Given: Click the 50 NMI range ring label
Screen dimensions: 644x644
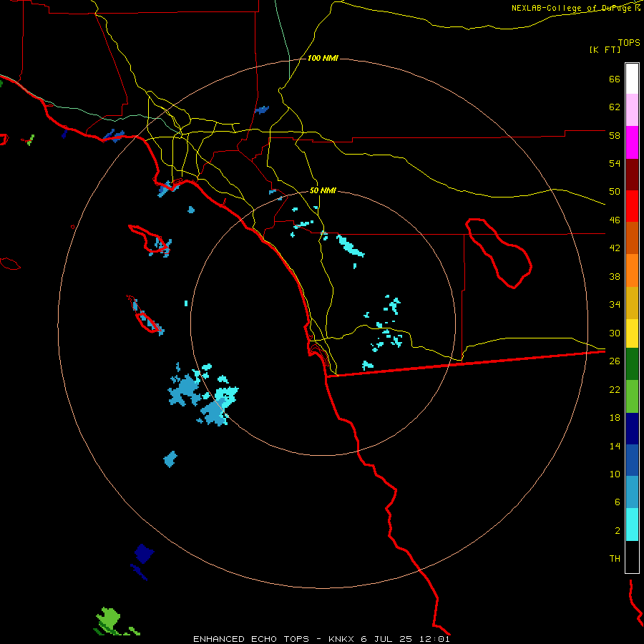Looking at the screenshot, I should point(323,190).
